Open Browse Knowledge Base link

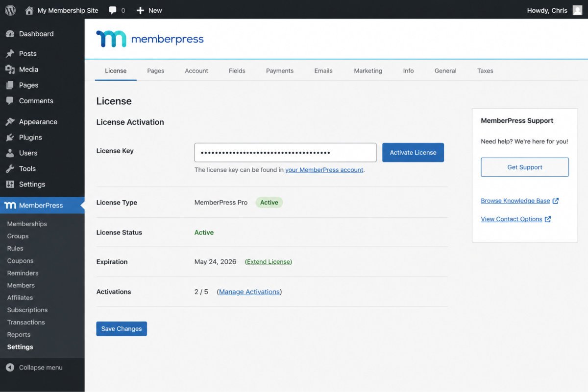pos(515,201)
